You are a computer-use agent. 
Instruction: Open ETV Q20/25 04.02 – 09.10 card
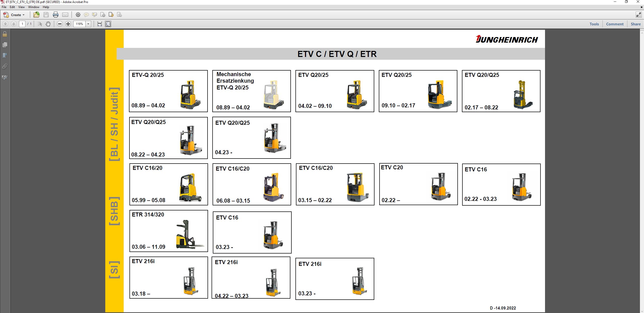coord(335,91)
